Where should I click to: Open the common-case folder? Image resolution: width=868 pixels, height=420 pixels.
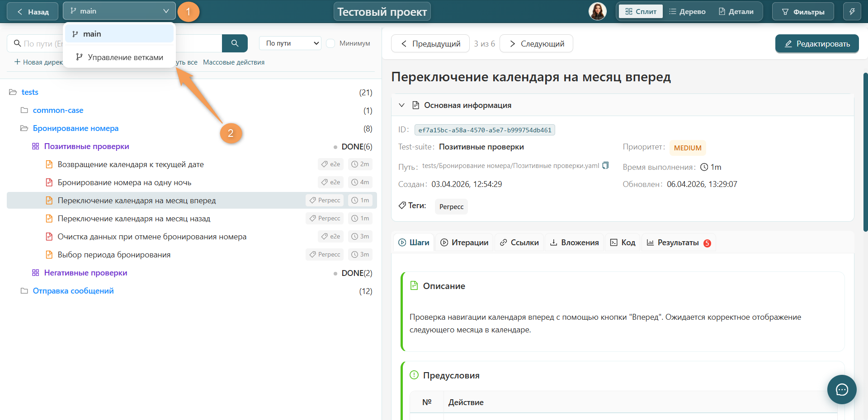[58, 110]
